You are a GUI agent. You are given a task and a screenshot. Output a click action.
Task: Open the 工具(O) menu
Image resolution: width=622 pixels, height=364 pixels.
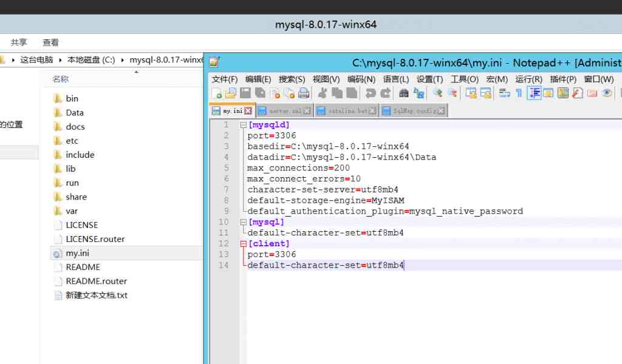pos(465,79)
